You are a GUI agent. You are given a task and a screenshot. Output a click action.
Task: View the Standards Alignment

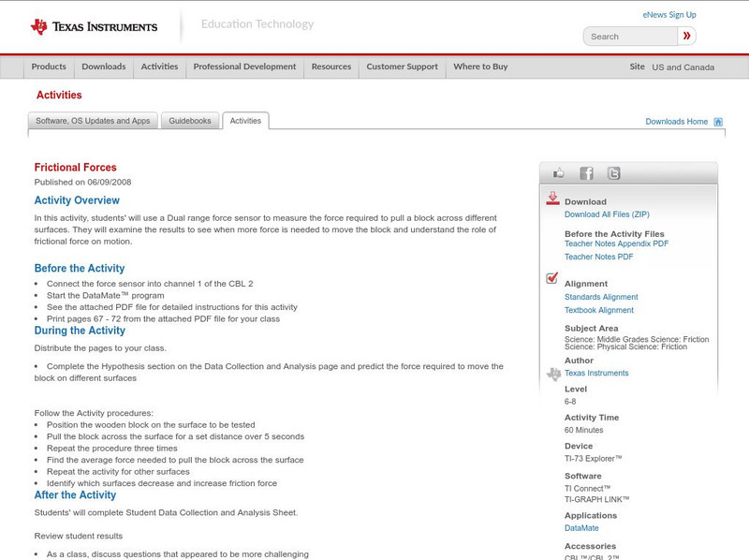click(x=603, y=296)
